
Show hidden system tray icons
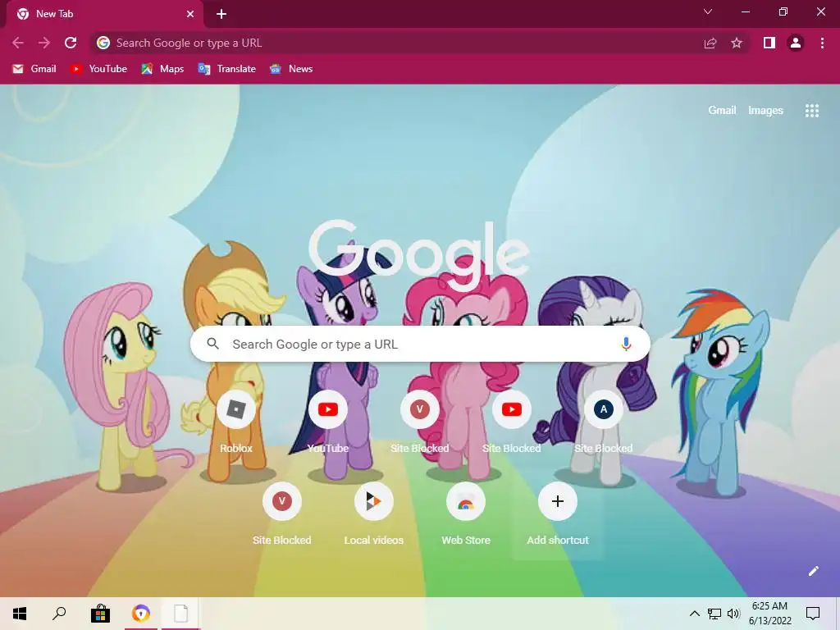(694, 614)
